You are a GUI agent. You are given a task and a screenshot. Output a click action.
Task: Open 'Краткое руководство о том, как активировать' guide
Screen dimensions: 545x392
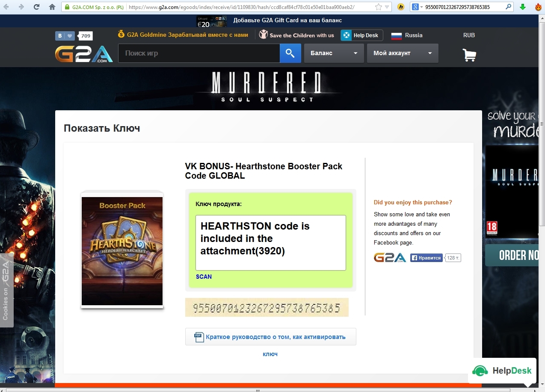coord(270,337)
